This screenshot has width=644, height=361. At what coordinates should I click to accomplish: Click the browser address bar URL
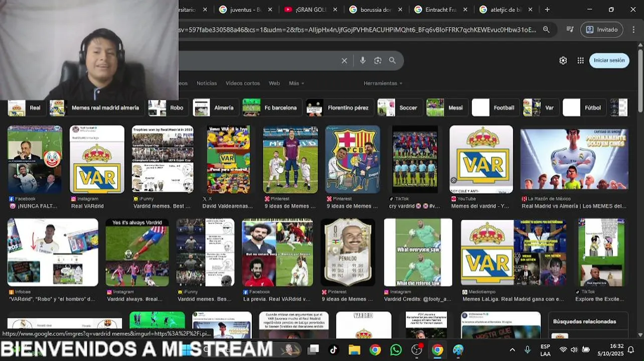tap(357, 30)
